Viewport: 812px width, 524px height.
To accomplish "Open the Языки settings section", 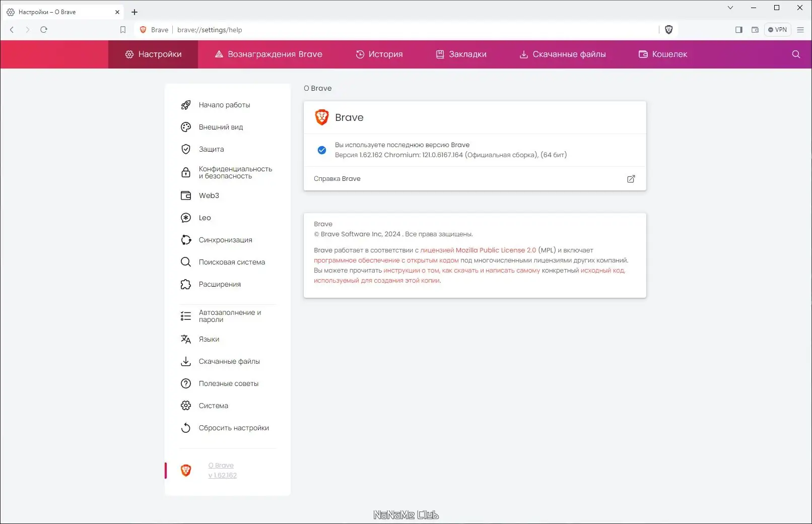I will pyautogui.click(x=209, y=339).
